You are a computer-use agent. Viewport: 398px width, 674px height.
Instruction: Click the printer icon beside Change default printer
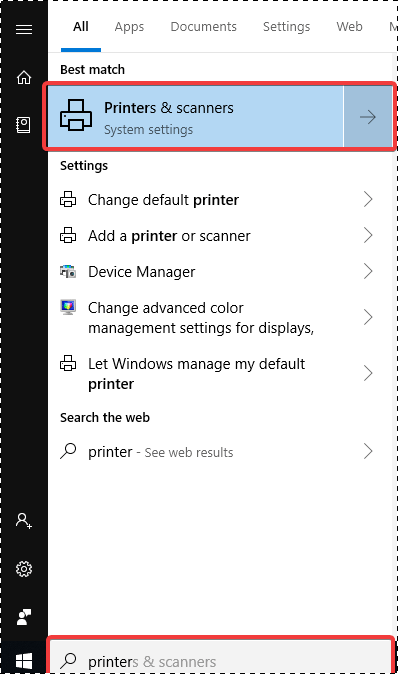[68, 199]
